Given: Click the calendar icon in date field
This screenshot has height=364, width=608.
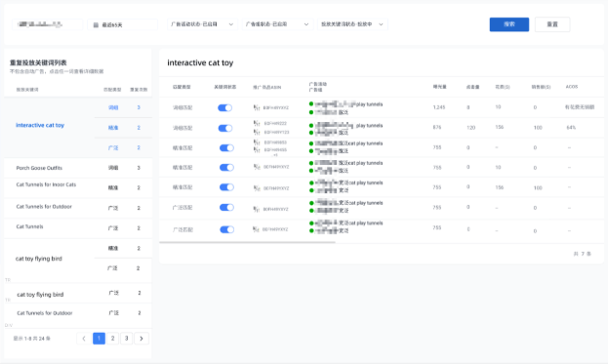Looking at the screenshot, I should coord(96,24).
